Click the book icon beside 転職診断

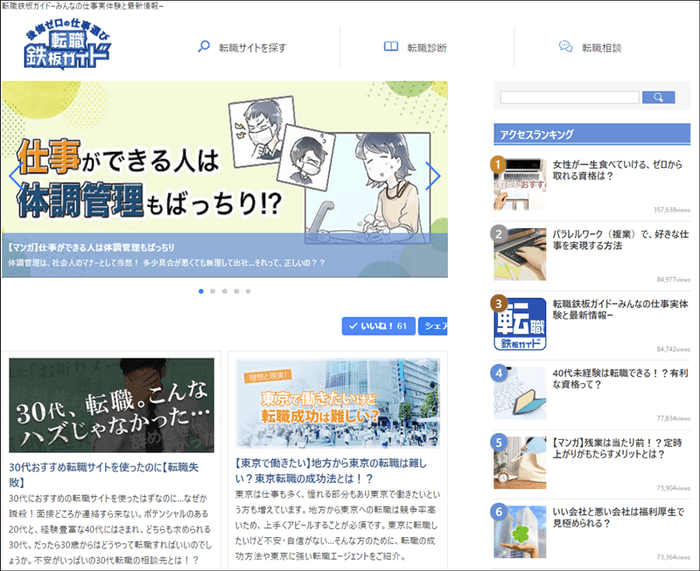point(391,46)
